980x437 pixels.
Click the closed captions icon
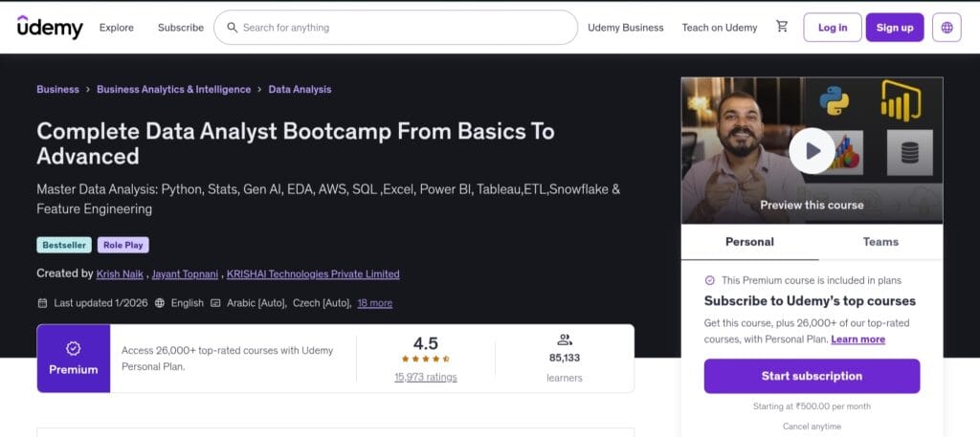215,303
